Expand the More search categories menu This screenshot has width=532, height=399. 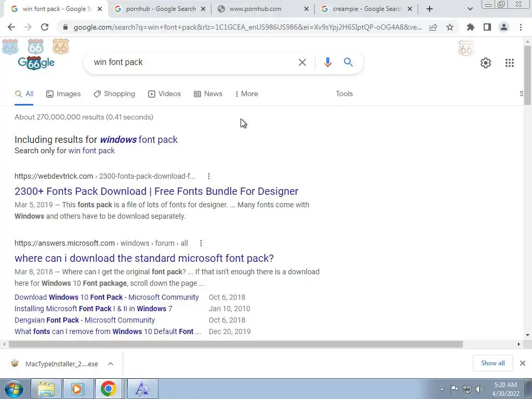click(247, 94)
